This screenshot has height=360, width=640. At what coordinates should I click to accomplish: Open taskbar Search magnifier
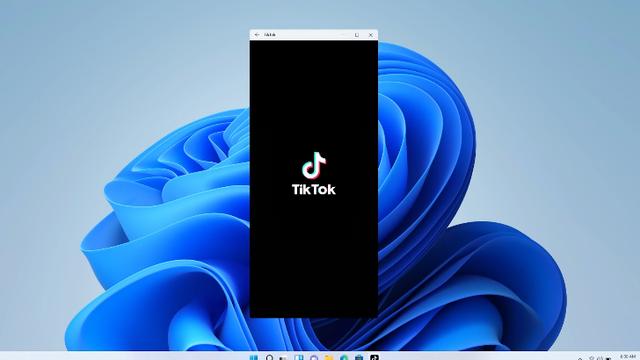pyautogui.click(x=269, y=358)
